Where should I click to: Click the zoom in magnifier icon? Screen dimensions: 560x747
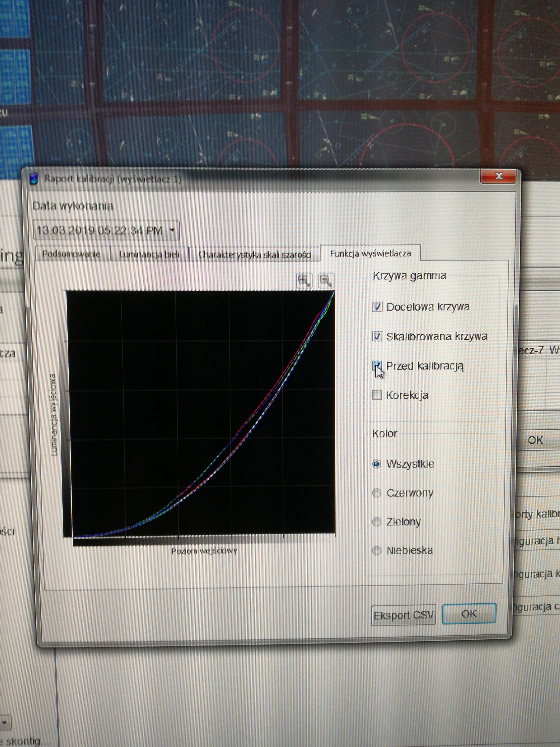304,280
